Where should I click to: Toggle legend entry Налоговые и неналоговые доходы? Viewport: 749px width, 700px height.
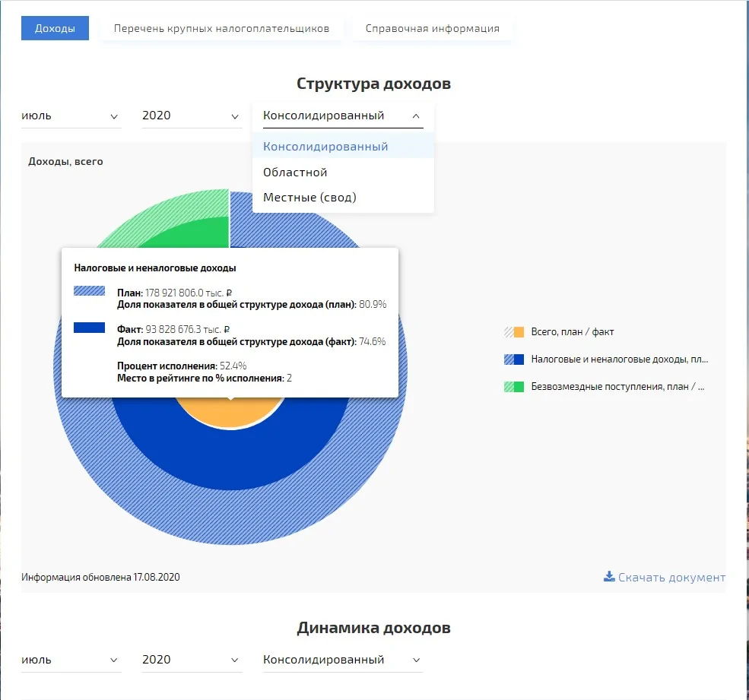[x=606, y=359]
